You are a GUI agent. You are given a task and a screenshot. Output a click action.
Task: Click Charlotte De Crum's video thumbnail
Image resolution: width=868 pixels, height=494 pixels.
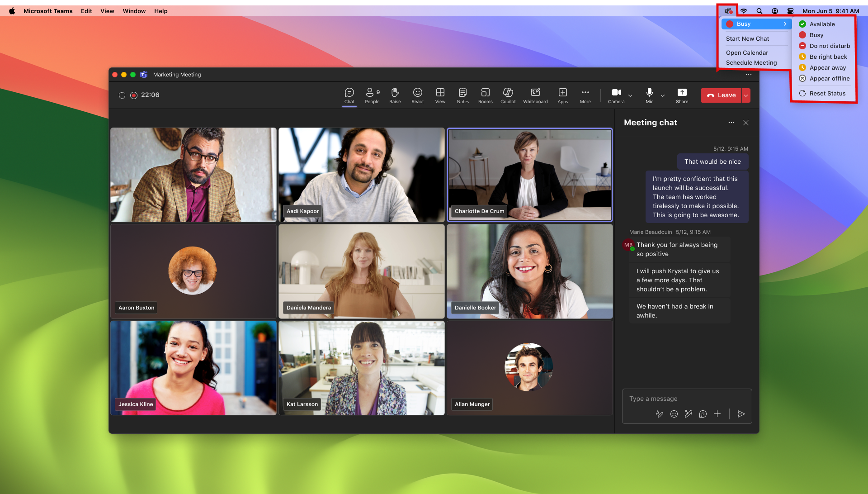(529, 175)
